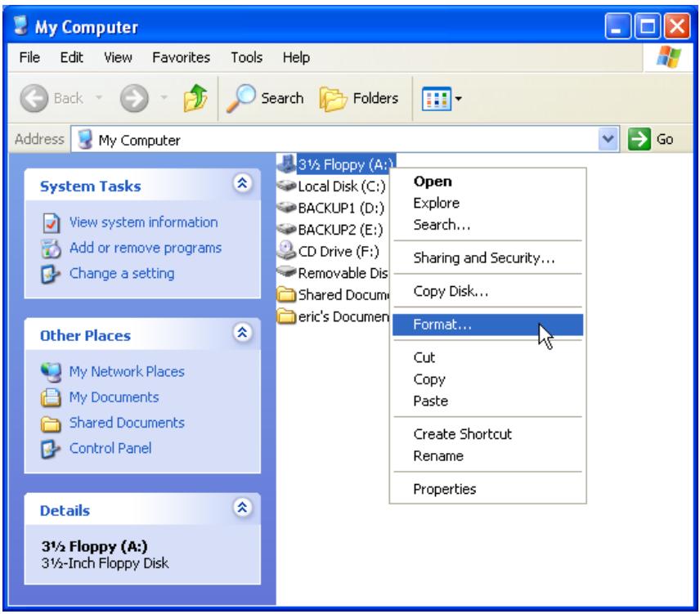Select Copy in the context menu

pyautogui.click(x=487, y=379)
